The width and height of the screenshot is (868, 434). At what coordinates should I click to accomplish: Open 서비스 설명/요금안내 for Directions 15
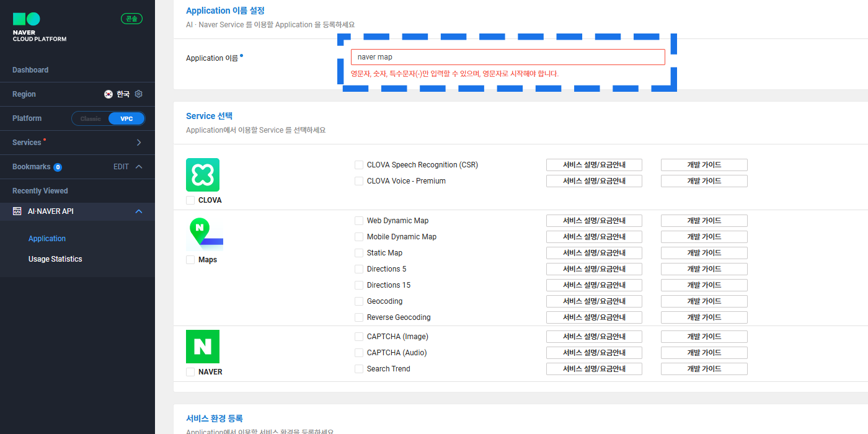click(x=594, y=285)
